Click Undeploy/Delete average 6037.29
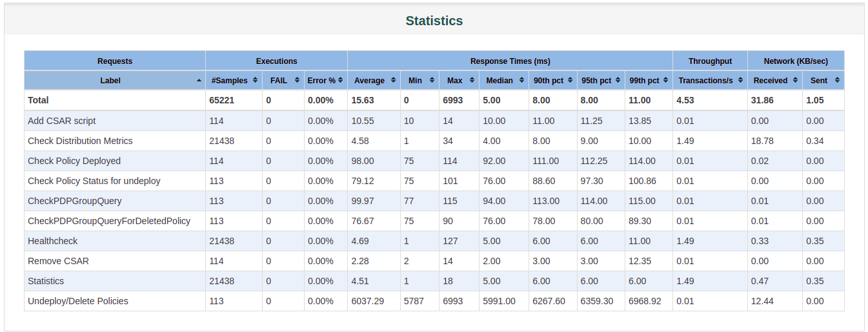868x332 pixels. point(368,301)
